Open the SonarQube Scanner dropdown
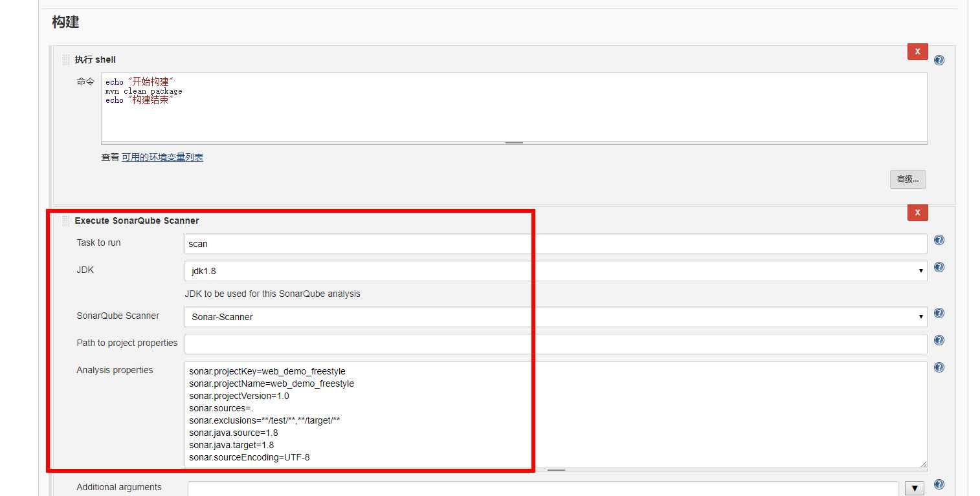Image resolution: width=980 pixels, height=496 pixels. click(x=555, y=317)
